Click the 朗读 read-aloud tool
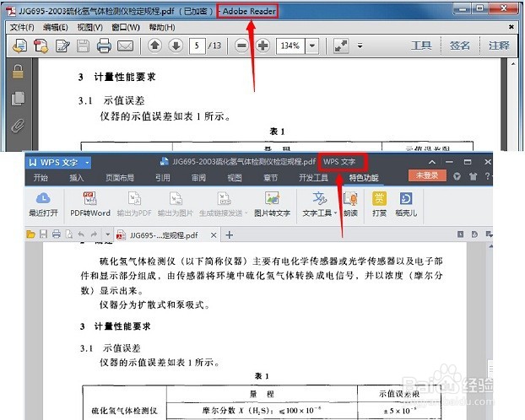Screen dimensions: 525x420 350,204
